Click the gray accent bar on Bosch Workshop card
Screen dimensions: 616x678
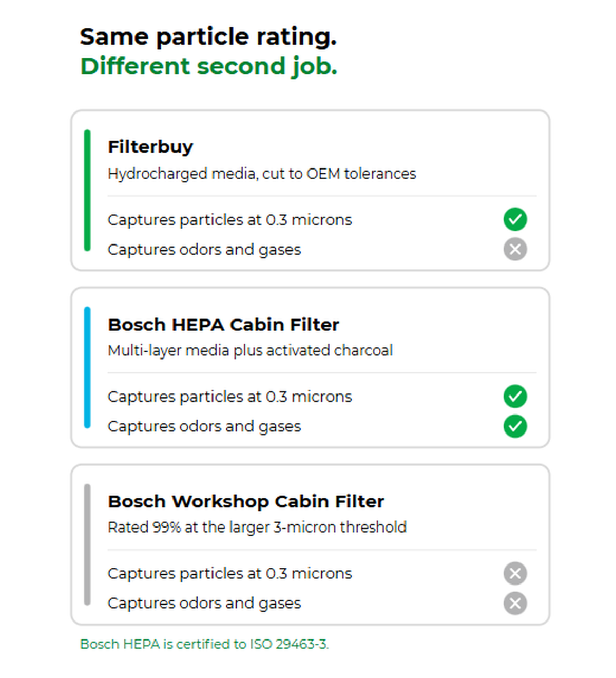pos(87,544)
